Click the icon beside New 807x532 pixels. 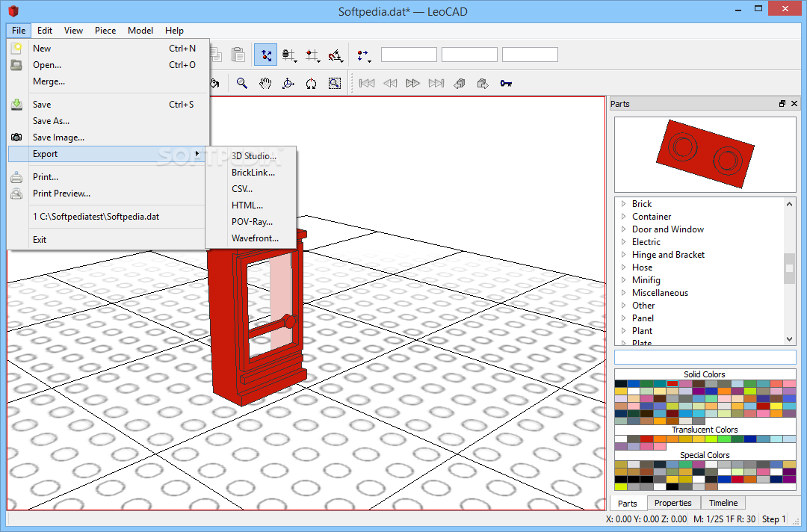point(16,49)
